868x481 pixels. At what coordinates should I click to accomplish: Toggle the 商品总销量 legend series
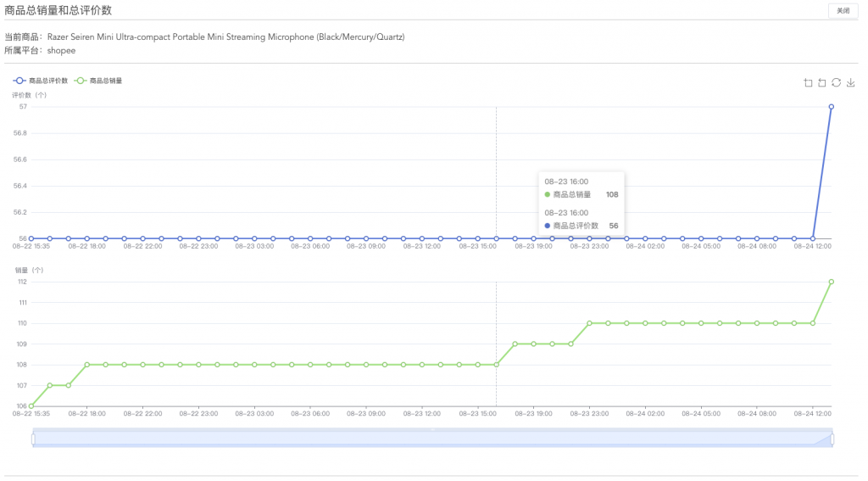98,81
